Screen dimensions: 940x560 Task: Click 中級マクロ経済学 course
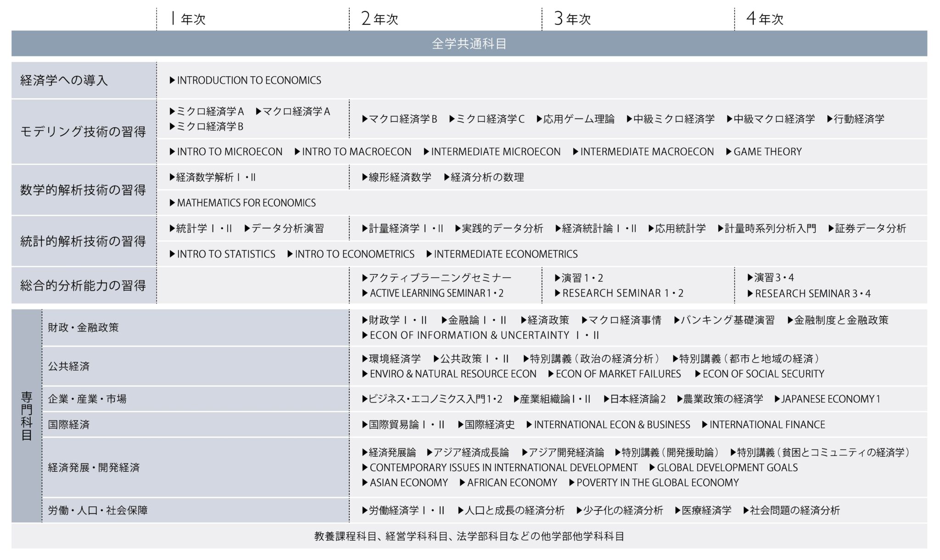click(771, 119)
